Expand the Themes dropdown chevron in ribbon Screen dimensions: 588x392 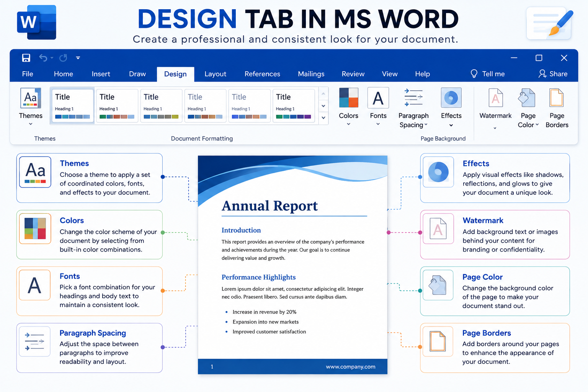pos(31,124)
